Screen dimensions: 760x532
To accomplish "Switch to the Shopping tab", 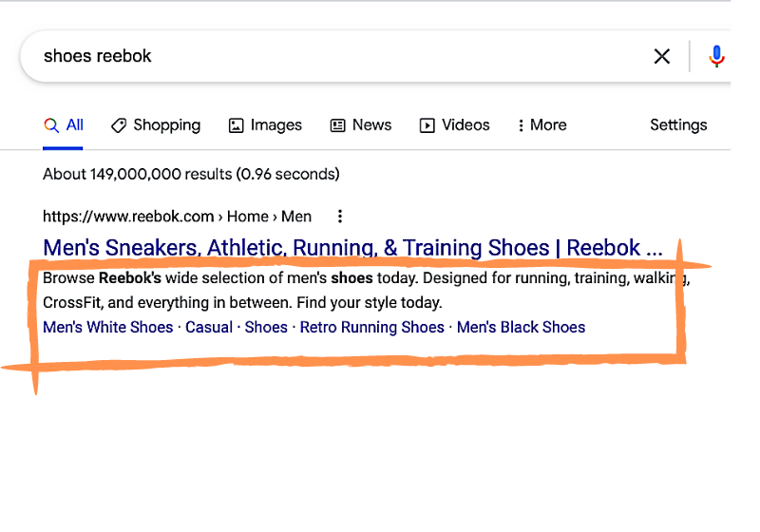I will click(156, 125).
